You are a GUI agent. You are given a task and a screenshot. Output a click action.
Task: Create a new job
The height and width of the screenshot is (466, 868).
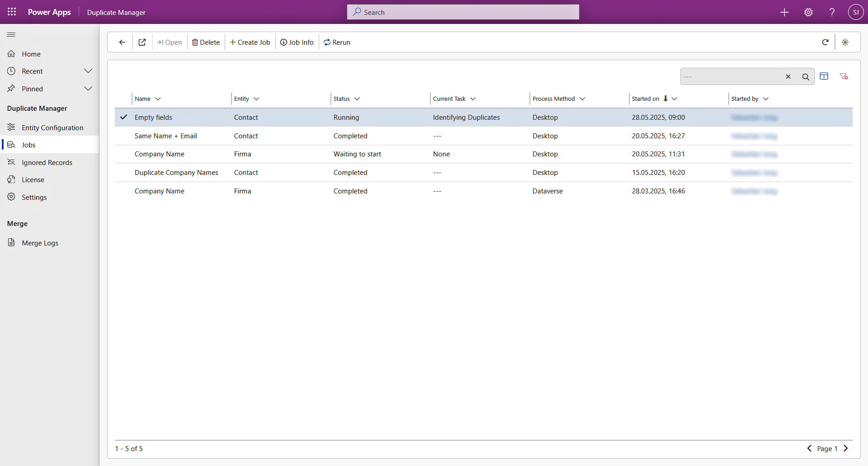(x=250, y=42)
